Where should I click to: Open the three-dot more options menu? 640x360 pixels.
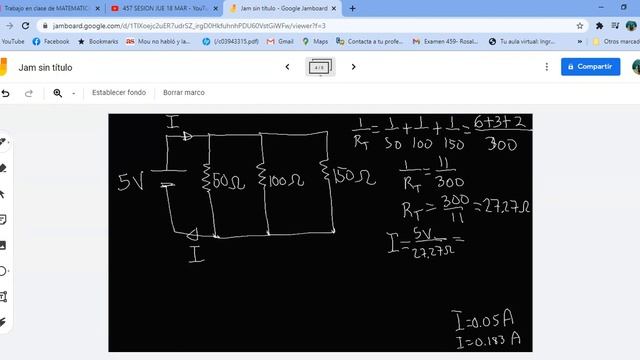point(547,67)
